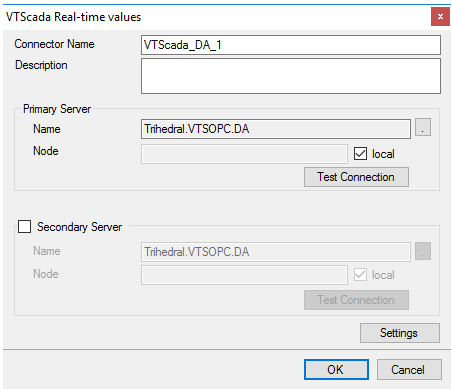
Task: Click the Primary Server Node field
Action: 244,154
